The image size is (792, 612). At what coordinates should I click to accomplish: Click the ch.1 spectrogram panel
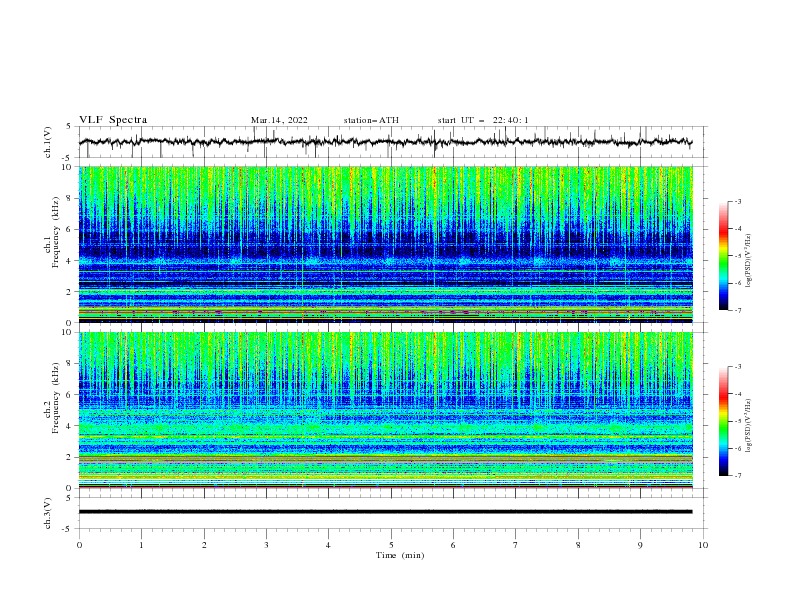click(385, 244)
